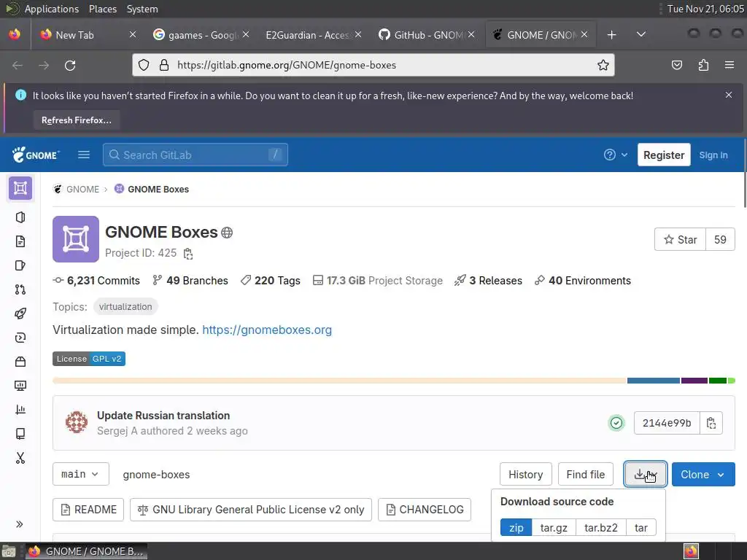Open the Project overview sidebar icon
The height and width of the screenshot is (560, 747).
click(20, 189)
